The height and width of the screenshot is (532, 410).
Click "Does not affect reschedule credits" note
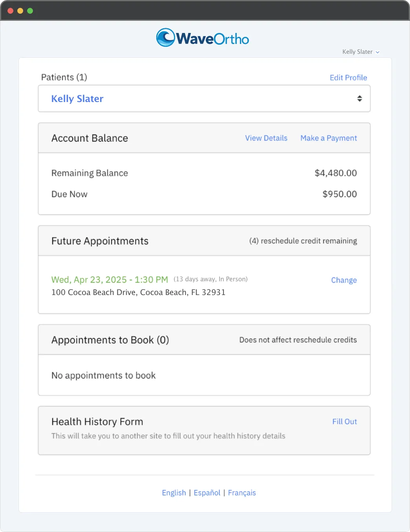click(x=298, y=340)
